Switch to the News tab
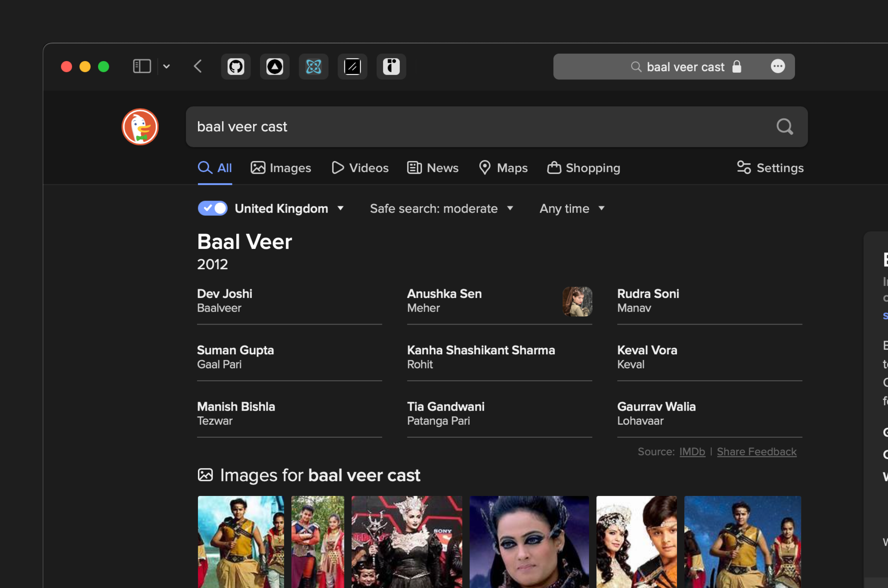The width and height of the screenshot is (888, 588). [433, 168]
